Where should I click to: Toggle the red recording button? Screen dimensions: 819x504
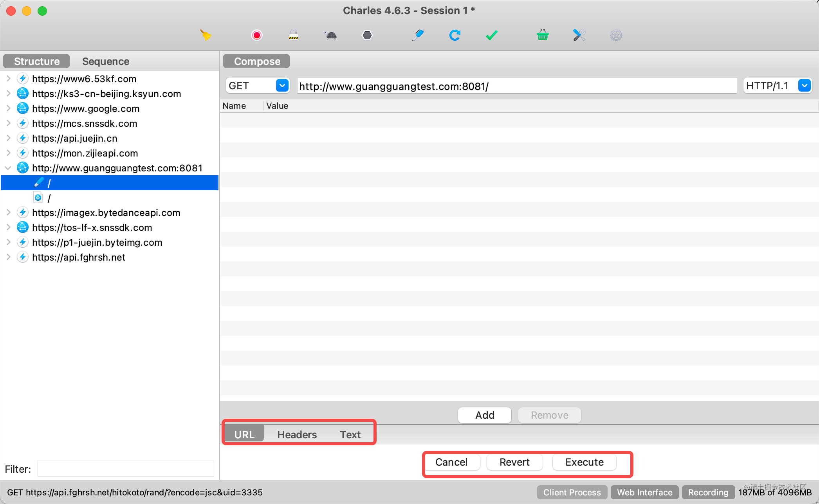(257, 35)
